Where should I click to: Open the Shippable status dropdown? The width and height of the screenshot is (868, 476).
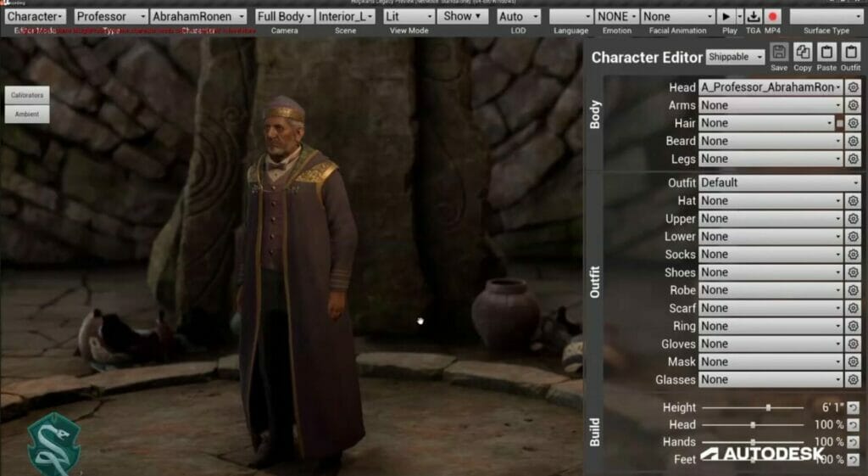pyautogui.click(x=735, y=57)
